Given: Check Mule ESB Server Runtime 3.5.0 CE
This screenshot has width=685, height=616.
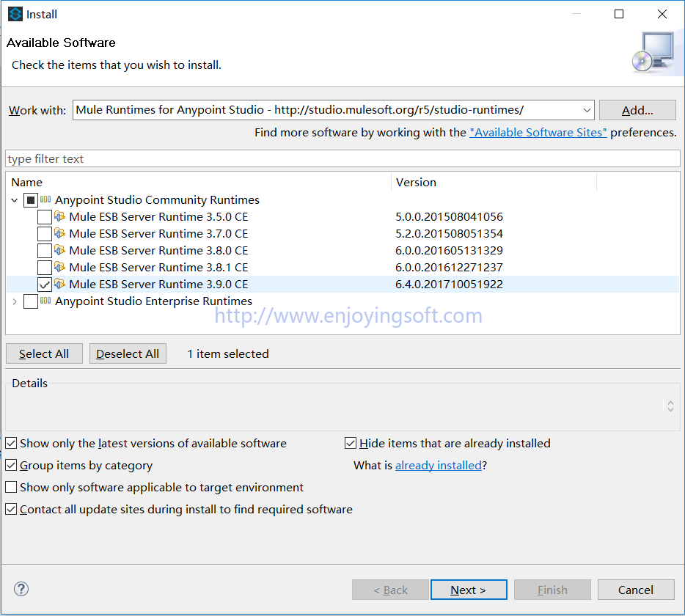Looking at the screenshot, I should [45, 216].
